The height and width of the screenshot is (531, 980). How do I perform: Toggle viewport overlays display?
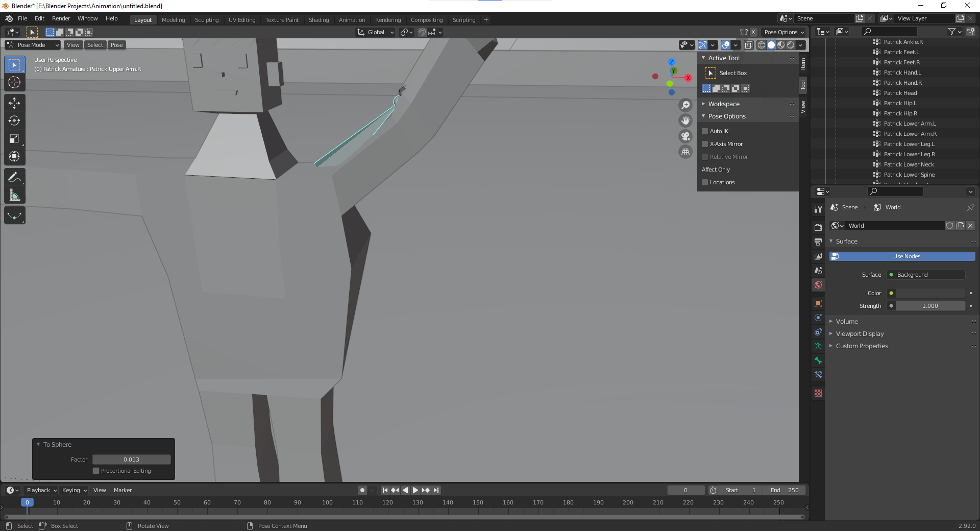[x=726, y=45]
